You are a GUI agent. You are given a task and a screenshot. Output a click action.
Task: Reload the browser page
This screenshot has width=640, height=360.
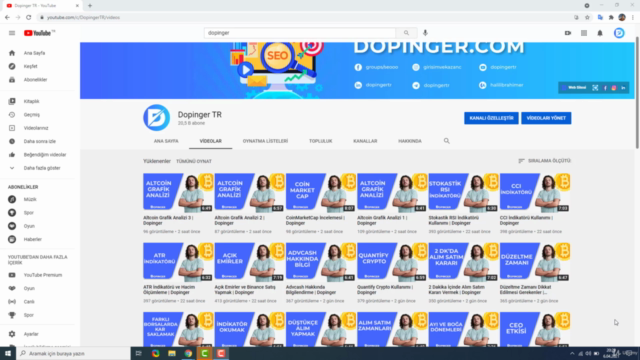(x=29, y=18)
